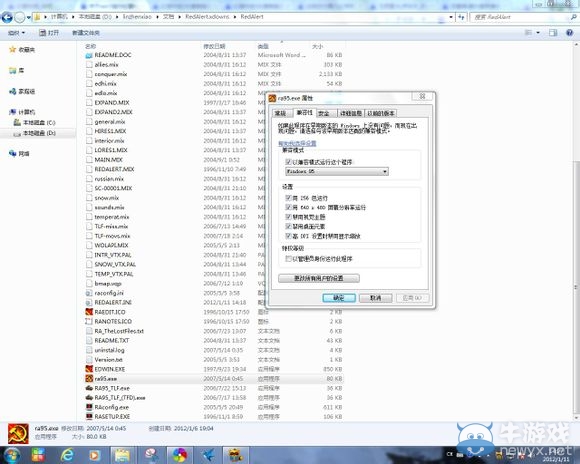The height and width of the screenshot is (464, 580).
Task: Launch Internet Explorer from the taskbar
Action: (x=67, y=454)
